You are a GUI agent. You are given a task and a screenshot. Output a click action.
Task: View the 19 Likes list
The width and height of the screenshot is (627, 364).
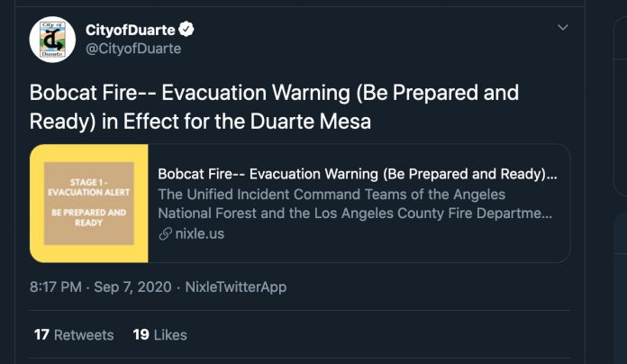[160, 335]
